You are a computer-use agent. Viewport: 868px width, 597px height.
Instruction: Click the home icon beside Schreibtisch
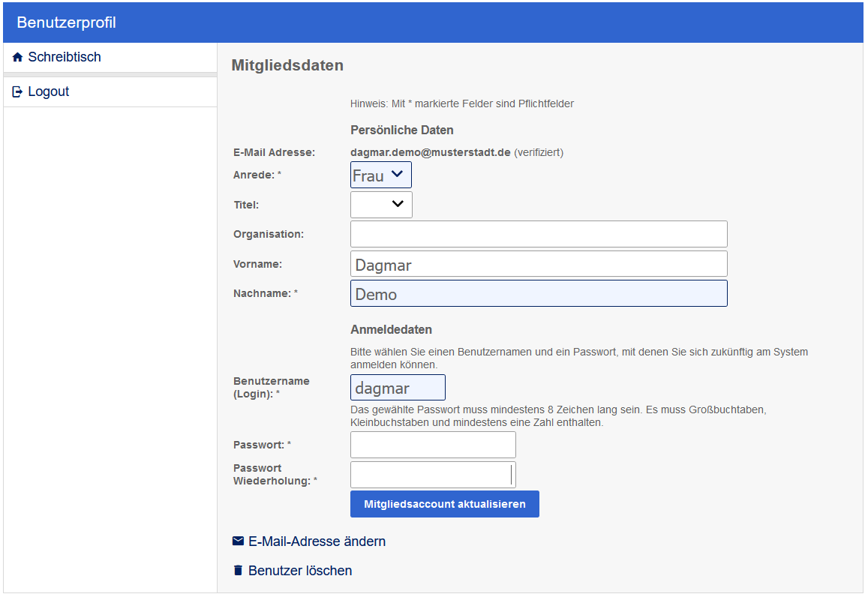[x=18, y=58]
